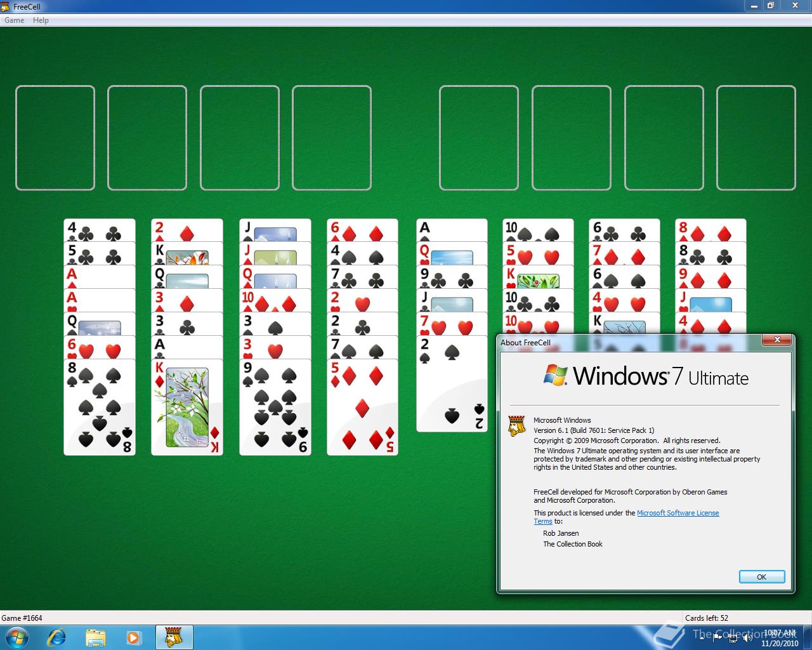Choose the 8 of diamonds card
Image resolution: width=812 pixels, height=650 pixels.
point(710,230)
